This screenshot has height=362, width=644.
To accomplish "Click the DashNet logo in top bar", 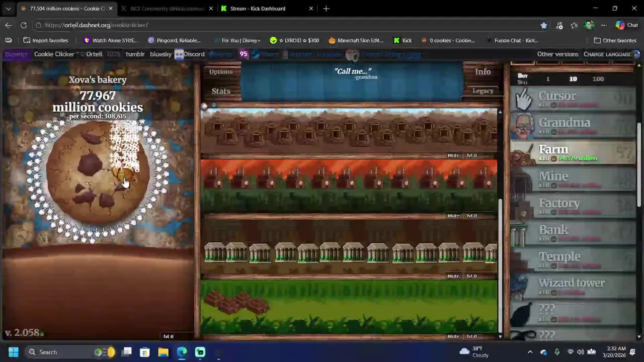I will click(16, 54).
